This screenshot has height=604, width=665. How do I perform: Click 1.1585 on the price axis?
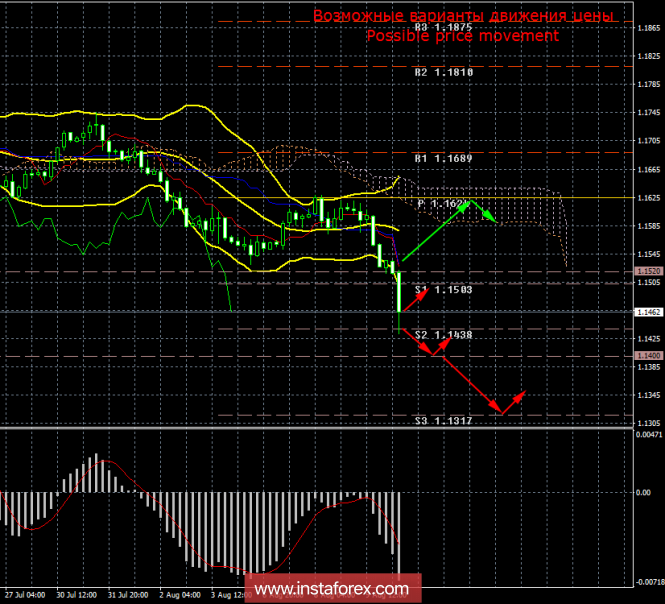pyautogui.click(x=649, y=226)
